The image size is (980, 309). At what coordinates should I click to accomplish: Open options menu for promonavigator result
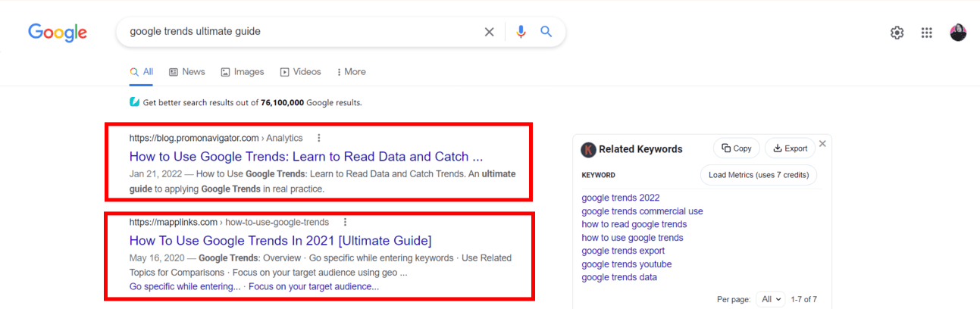(x=319, y=138)
